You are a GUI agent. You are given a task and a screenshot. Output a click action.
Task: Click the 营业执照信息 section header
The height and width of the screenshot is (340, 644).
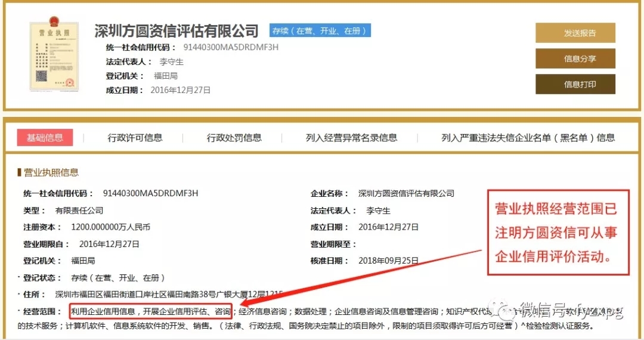point(51,172)
